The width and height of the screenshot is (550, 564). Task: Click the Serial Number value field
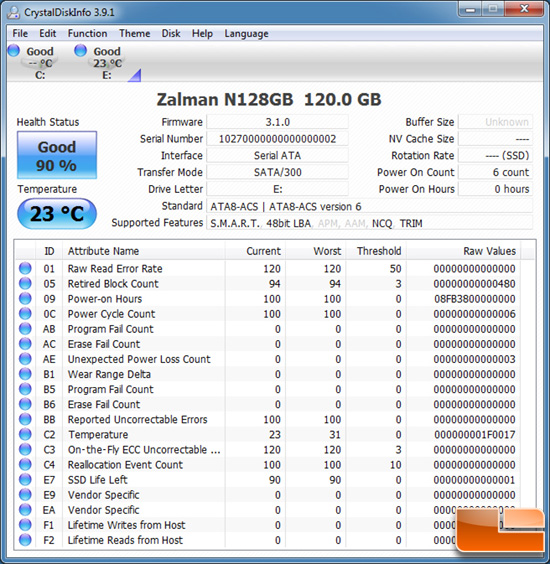tap(277, 139)
